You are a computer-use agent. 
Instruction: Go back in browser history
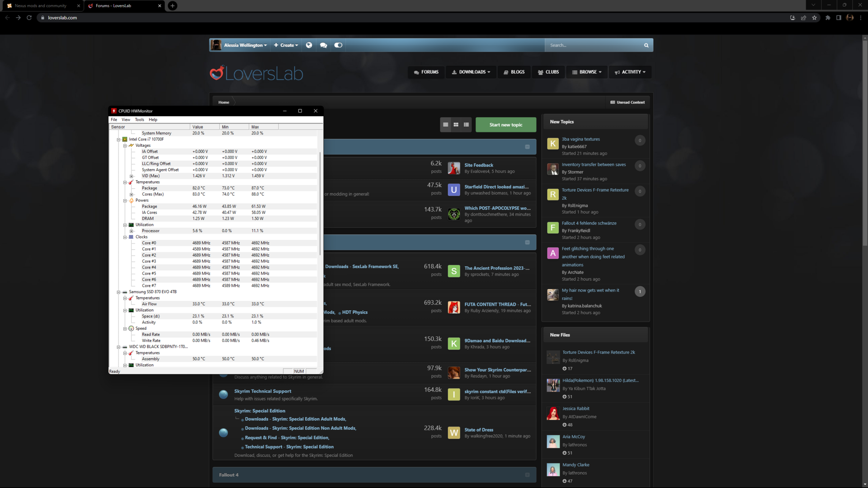point(7,18)
